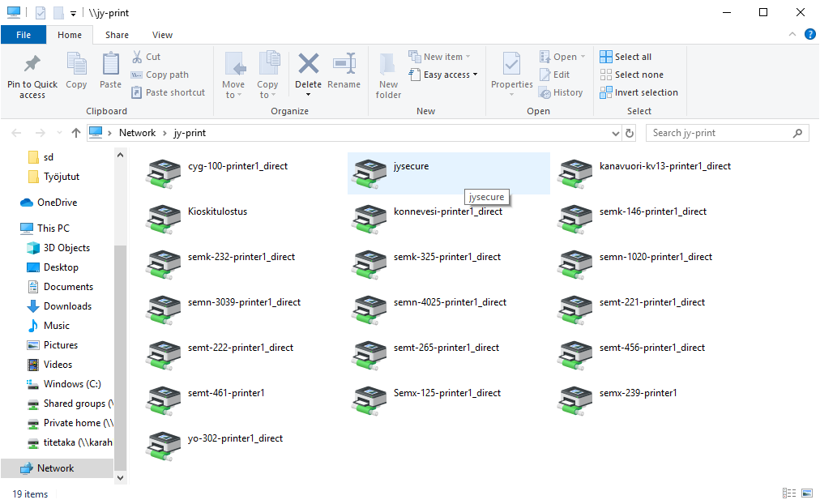Go up one level with Up arrow

76,133
